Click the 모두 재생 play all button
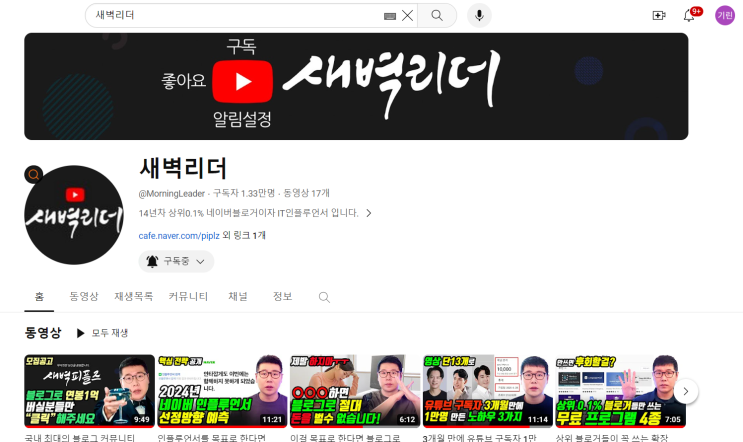The image size is (743, 442). (102, 333)
